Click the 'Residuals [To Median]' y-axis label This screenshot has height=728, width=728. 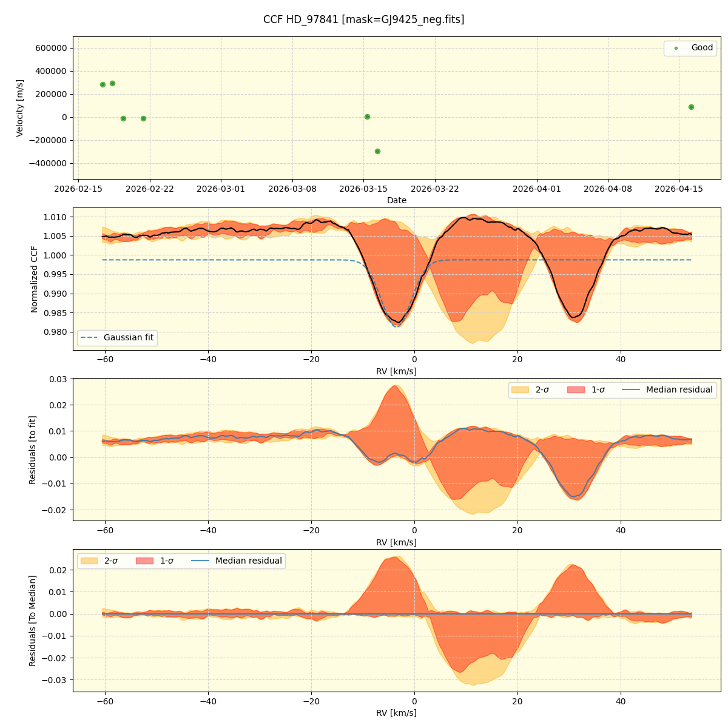[33, 621]
